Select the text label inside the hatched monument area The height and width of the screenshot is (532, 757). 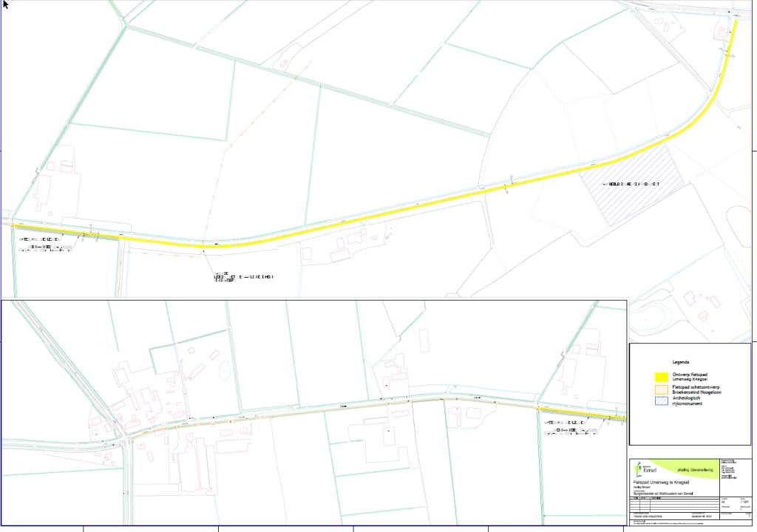coord(630,184)
